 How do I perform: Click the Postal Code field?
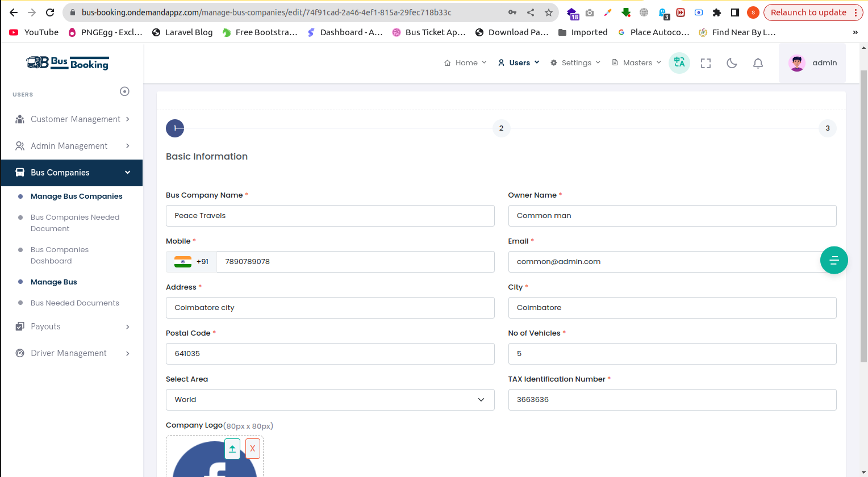pyautogui.click(x=330, y=354)
